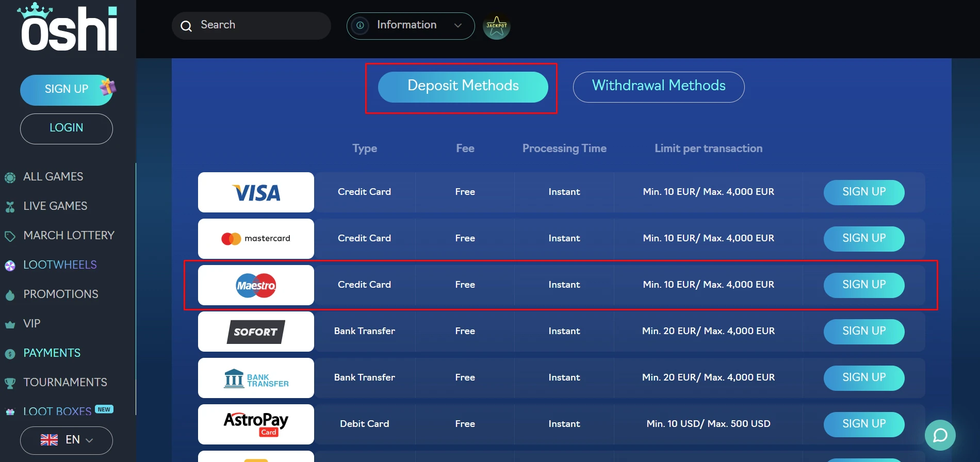Click SIGN UP in VISA row
This screenshot has height=462, width=980.
click(864, 192)
